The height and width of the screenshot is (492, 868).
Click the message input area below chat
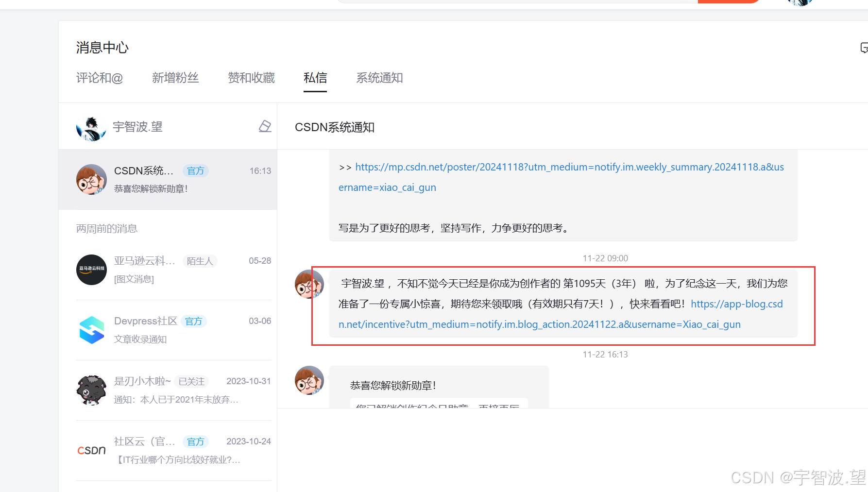coord(572,450)
